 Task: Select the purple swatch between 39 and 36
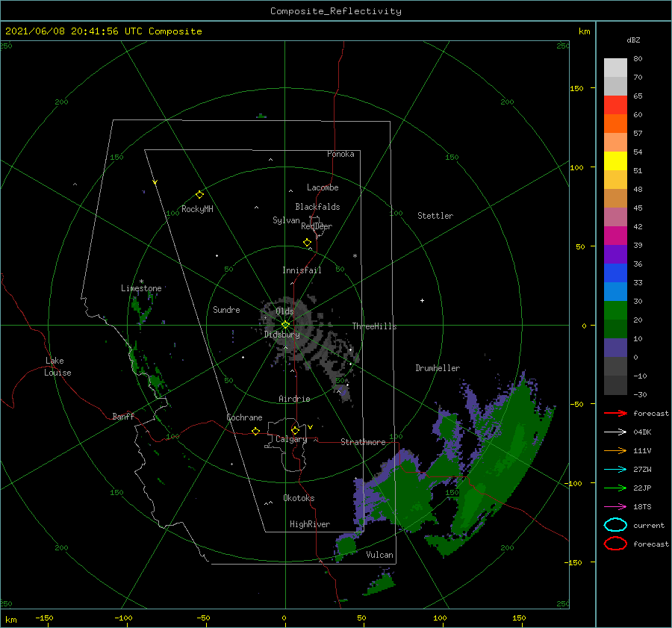615,255
